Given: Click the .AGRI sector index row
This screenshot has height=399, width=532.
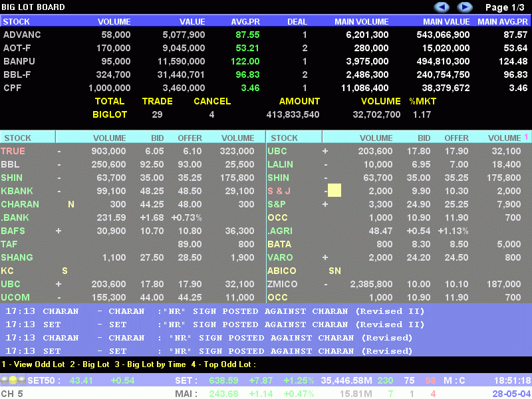Looking at the screenshot, I should pyautogui.click(x=400, y=231).
